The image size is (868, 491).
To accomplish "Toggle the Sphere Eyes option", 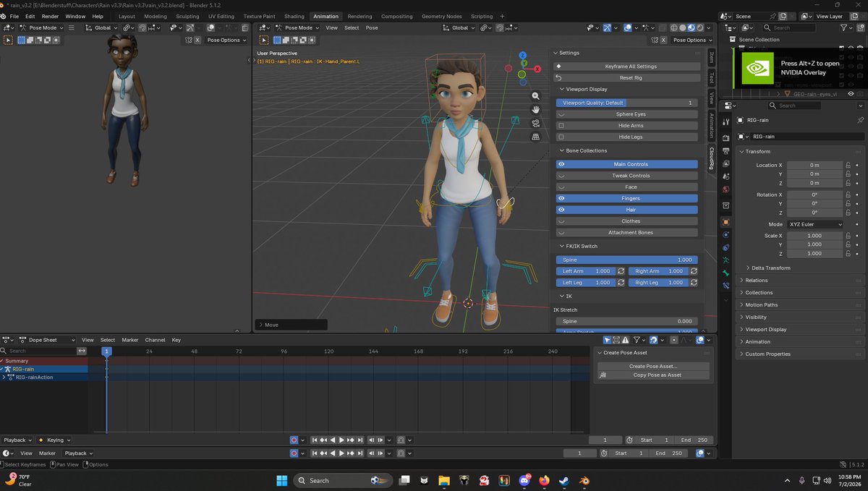I will click(x=626, y=114).
